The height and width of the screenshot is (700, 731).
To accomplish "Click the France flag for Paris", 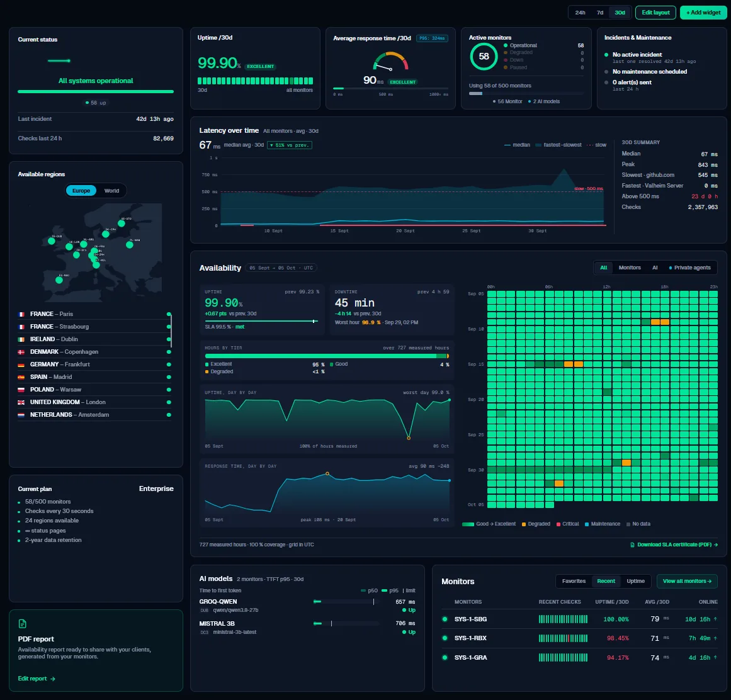I will click(x=21, y=314).
